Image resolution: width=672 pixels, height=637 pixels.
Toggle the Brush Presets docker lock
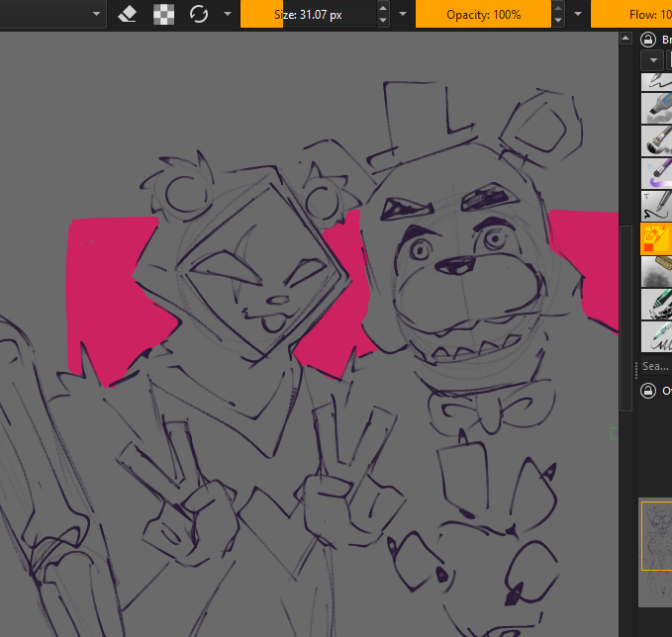point(648,40)
